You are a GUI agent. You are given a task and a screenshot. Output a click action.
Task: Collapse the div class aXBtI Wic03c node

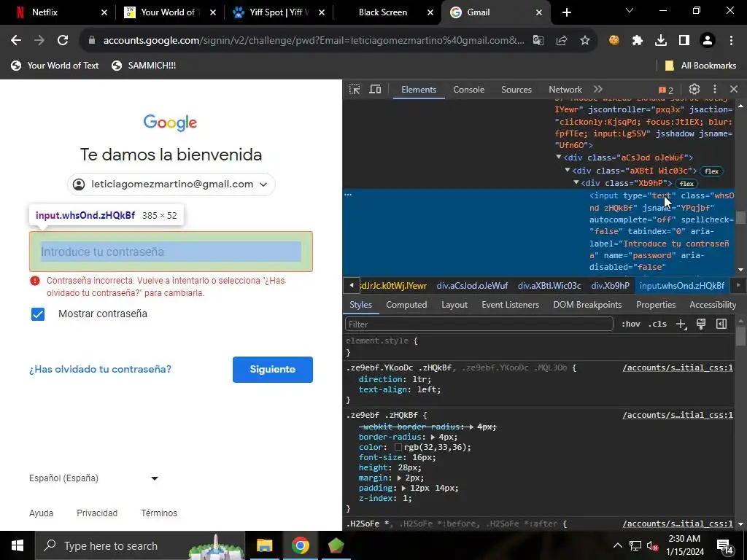[x=567, y=170]
